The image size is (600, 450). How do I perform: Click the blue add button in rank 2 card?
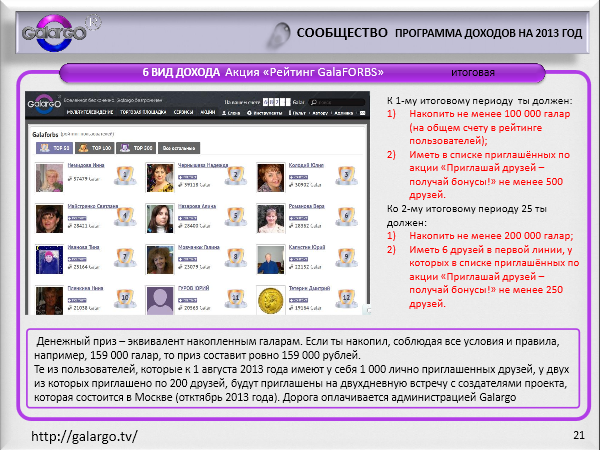click(x=188, y=177)
